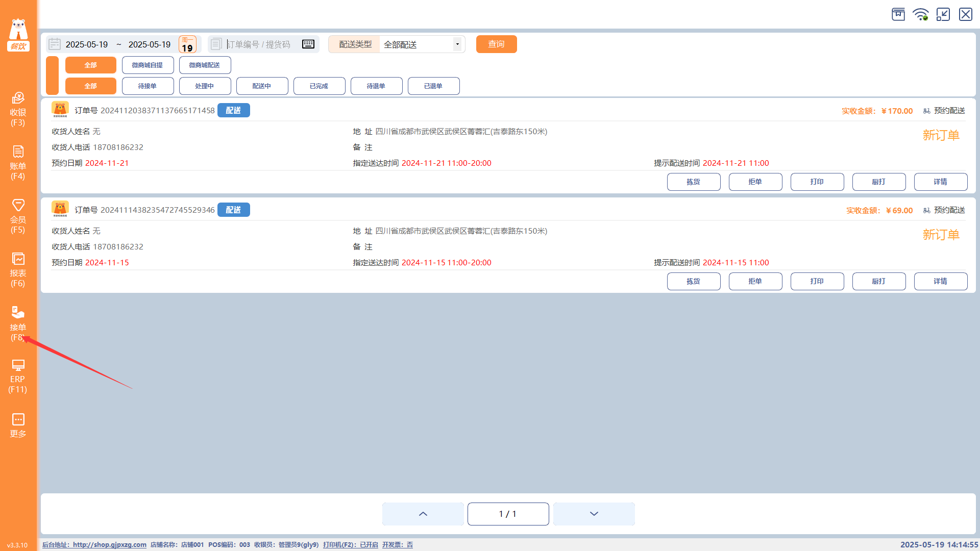Click the 更多 more options icon
The width and height of the screenshot is (980, 551).
tap(18, 425)
